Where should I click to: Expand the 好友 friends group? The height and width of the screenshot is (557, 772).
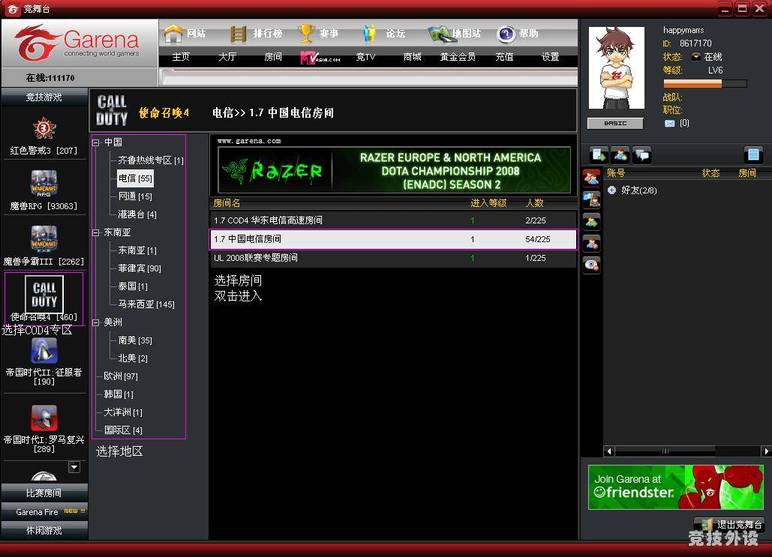pos(611,190)
